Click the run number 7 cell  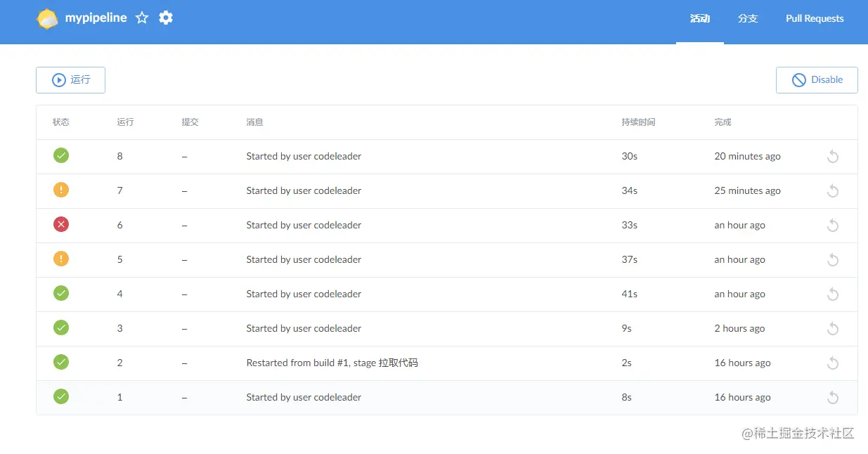pyautogui.click(x=120, y=190)
